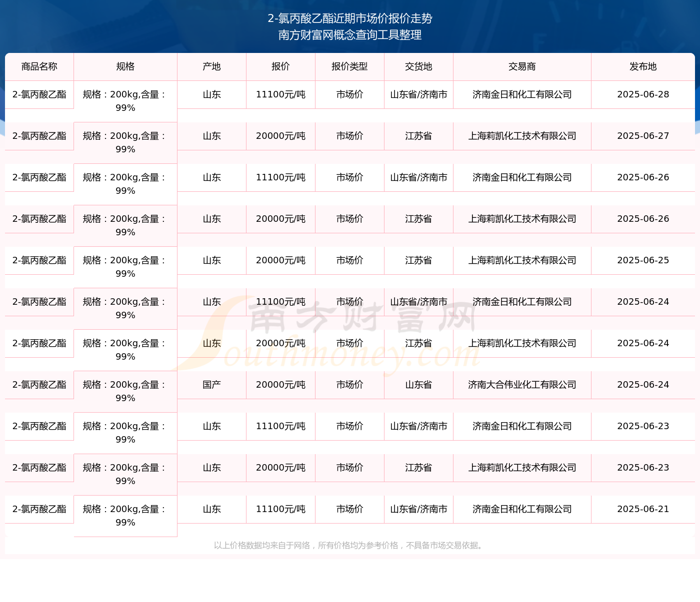The image size is (700, 602).
Task: Click the 产地 column header
Action: click(x=212, y=66)
